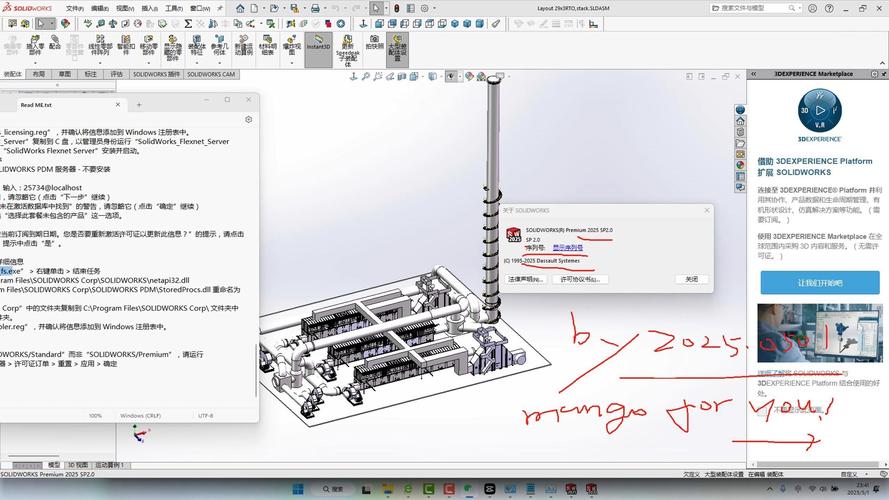Click the horizontal scrollbar of Marketplace pane
889x500 pixels.
816,465
